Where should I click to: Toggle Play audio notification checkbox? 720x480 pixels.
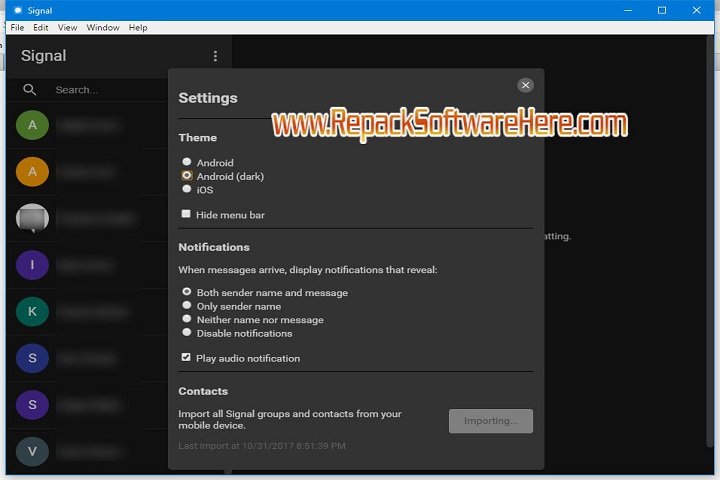[x=186, y=357]
